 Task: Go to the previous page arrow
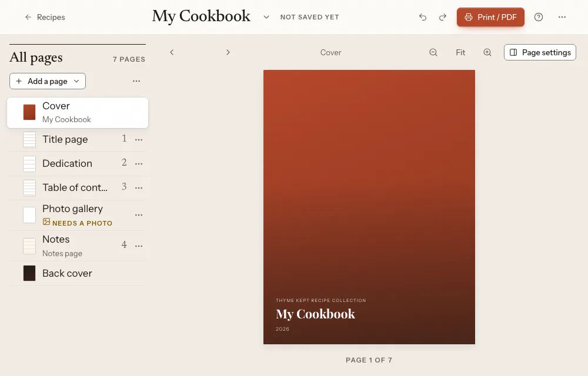[x=172, y=52]
